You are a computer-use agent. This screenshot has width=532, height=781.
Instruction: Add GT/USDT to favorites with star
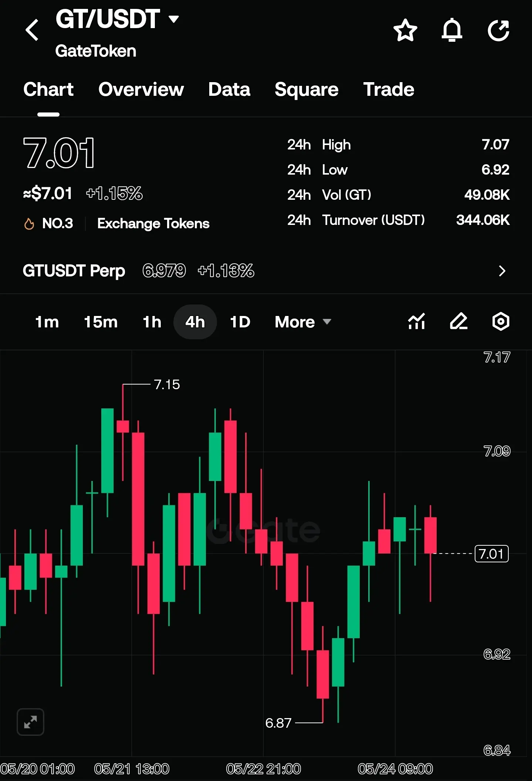tap(405, 30)
